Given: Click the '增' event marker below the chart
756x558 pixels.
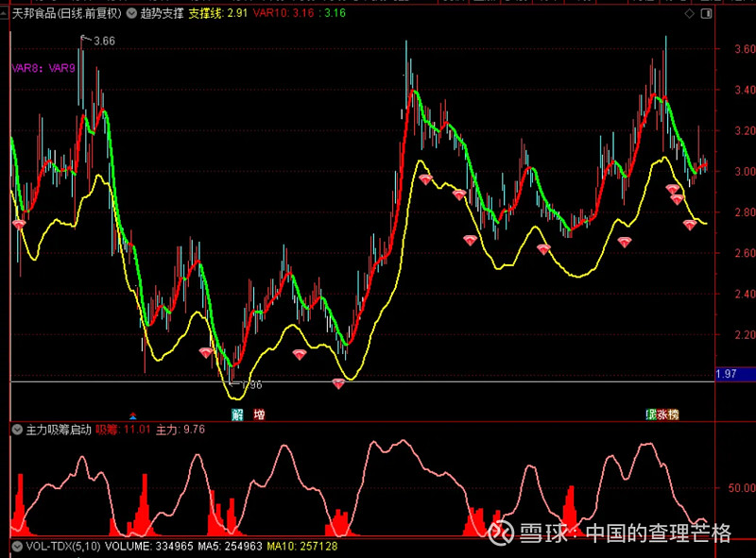Looking at the screenshot, I should coord(259,414).
